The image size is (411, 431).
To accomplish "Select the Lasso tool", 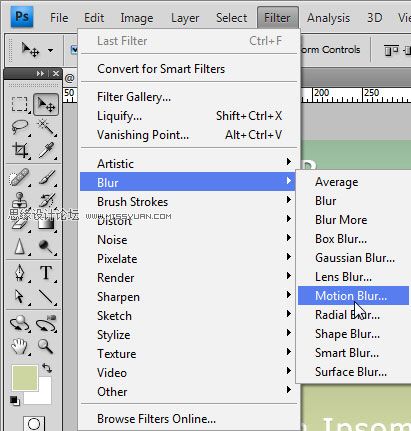I will pos(20,127).
